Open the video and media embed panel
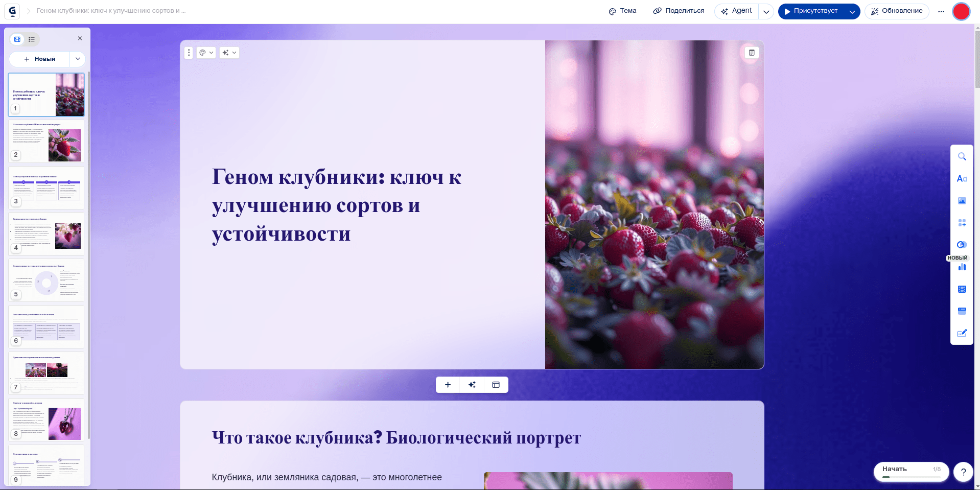980x490 pixels. [x=962, y=289]
